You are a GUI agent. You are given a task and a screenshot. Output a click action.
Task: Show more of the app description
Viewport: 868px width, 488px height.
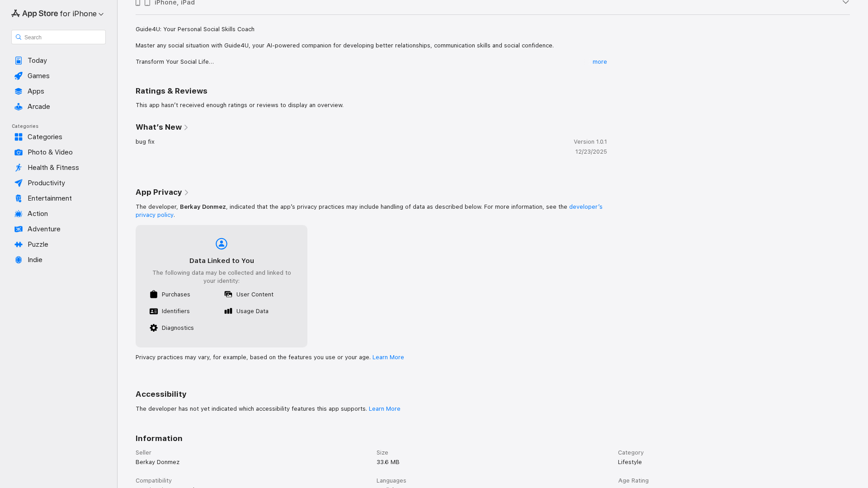point(599,62)
